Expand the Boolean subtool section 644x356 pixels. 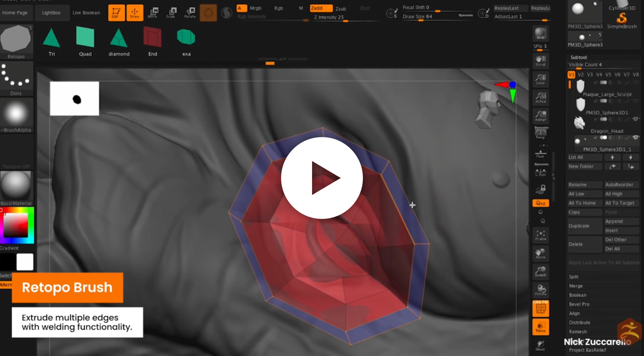[578, 295]
